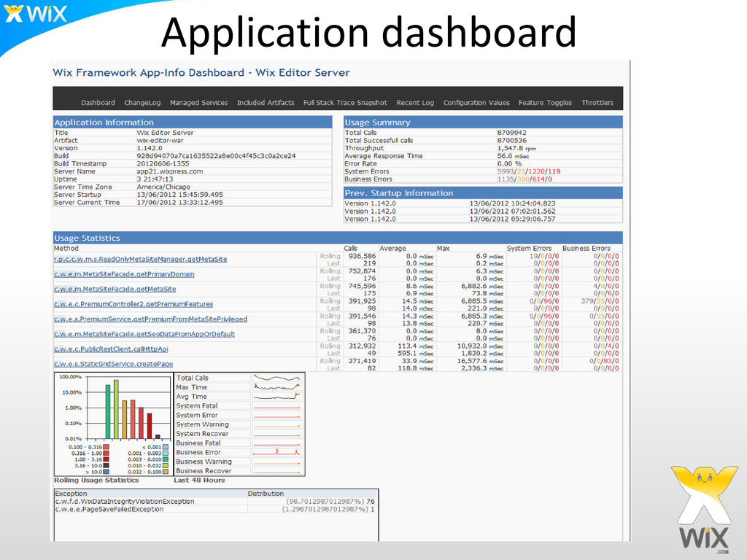Click Total Successfull calls value 8700536
Image resolution: width=747 pixels, height=560 pixels.
coord(511,141)
